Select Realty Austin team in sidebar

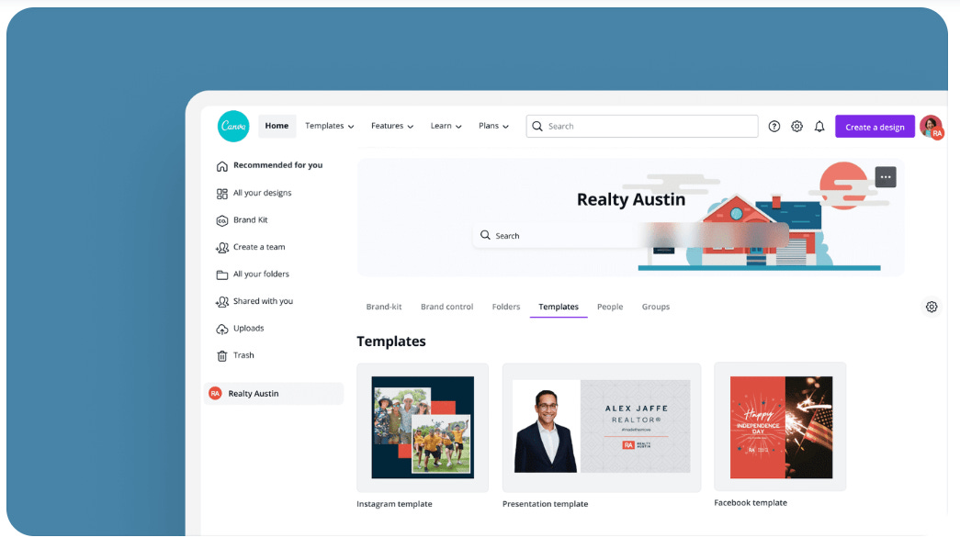coord(274,394)
